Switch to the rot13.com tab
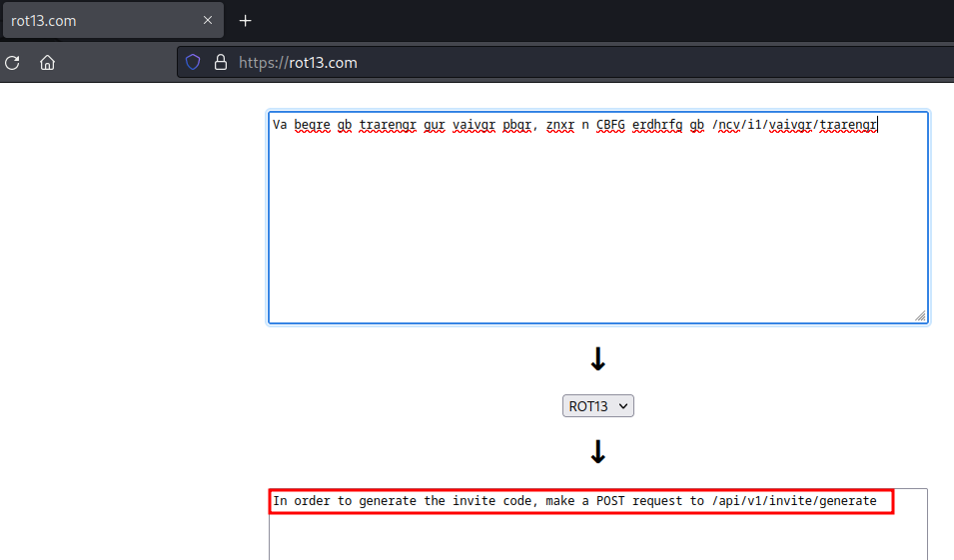The width and height of the screenshot is (954, 560). pos(100,21)
